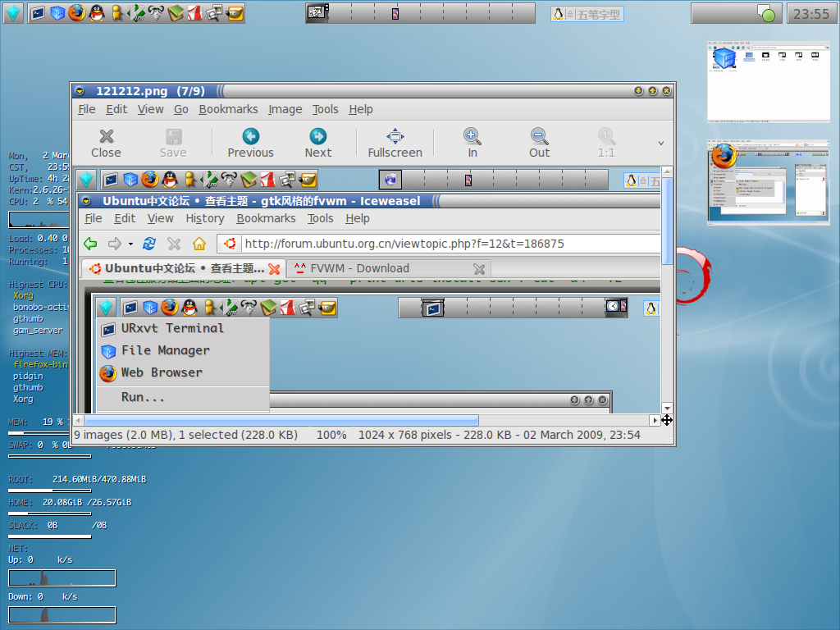The height and width of the screenshot is (630, 840).
Task: Click horizontal scrollbar left arrow in gThumb
Action: [79, 421]
